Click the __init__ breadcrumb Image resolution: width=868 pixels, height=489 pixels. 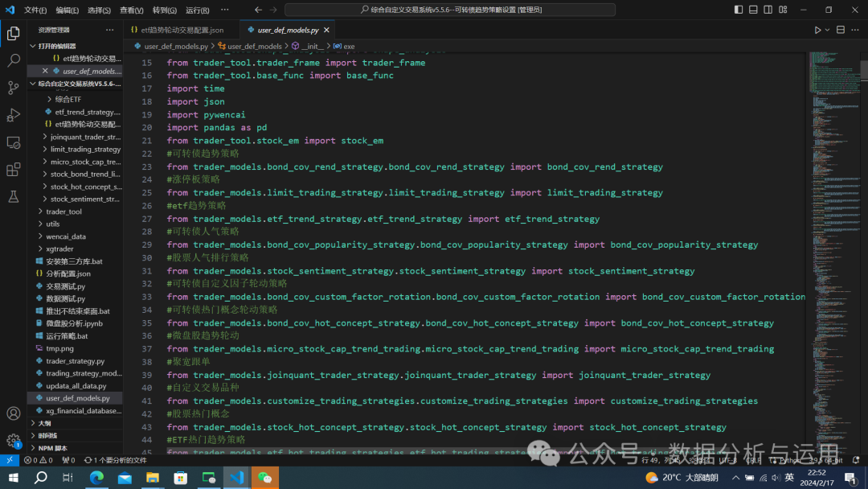308,47
